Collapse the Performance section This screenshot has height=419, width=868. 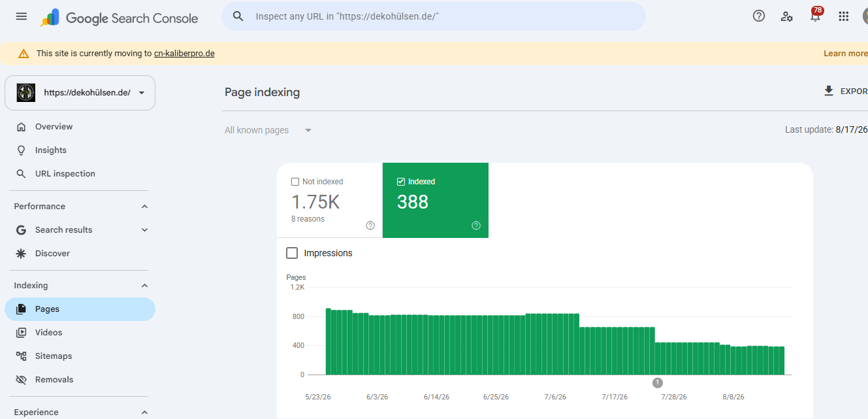coord(145,207)
